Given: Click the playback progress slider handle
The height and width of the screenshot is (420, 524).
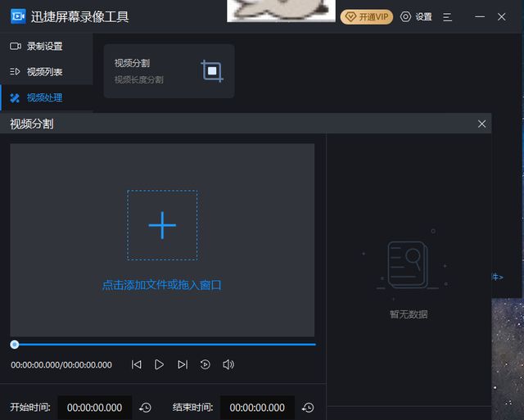Looking at the screenshot, I should (x=15, y=345).
